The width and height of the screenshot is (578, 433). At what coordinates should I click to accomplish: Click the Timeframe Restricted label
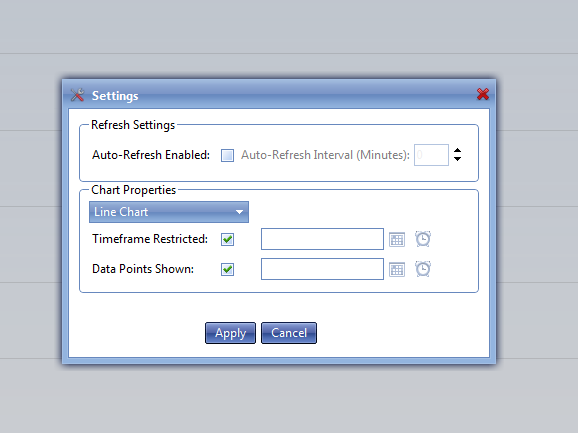click(x=150, y=239)
